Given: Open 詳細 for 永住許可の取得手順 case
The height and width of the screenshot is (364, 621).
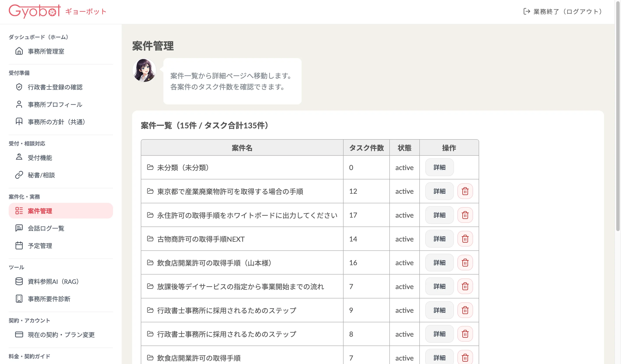Looking at the screenshot, I should point(439,215).
